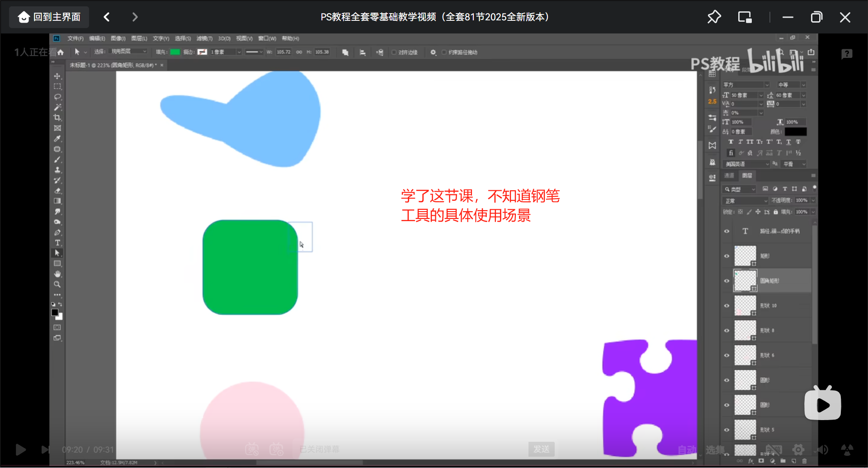Click the 发送 send button

tap(541, 449)
